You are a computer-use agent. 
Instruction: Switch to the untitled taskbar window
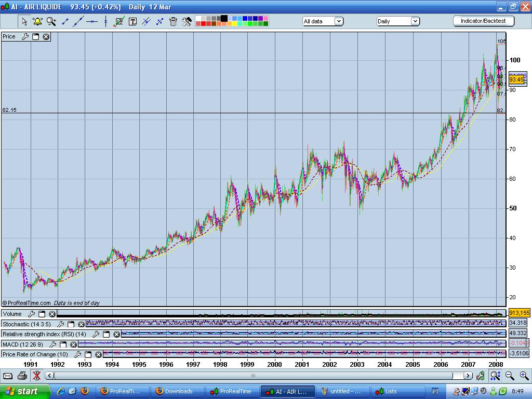343,392
